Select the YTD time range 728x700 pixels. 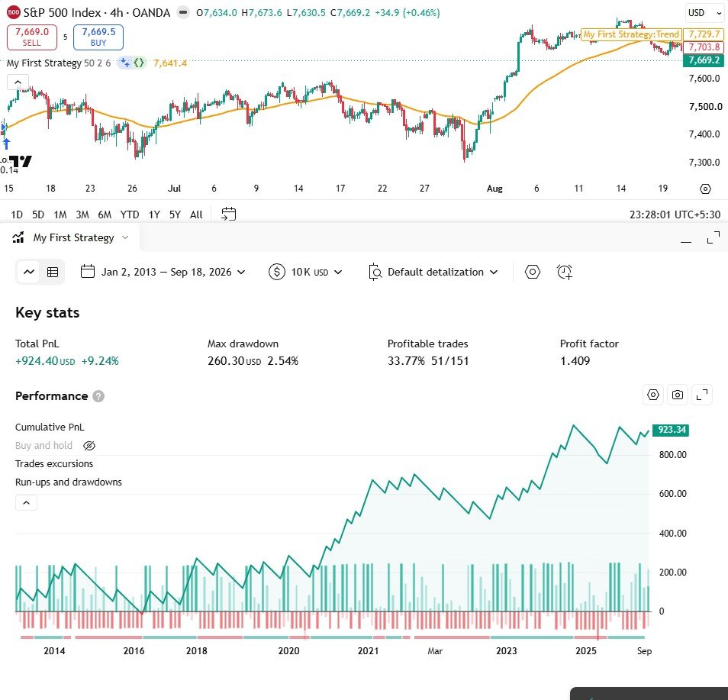click(x=130, y=215)
